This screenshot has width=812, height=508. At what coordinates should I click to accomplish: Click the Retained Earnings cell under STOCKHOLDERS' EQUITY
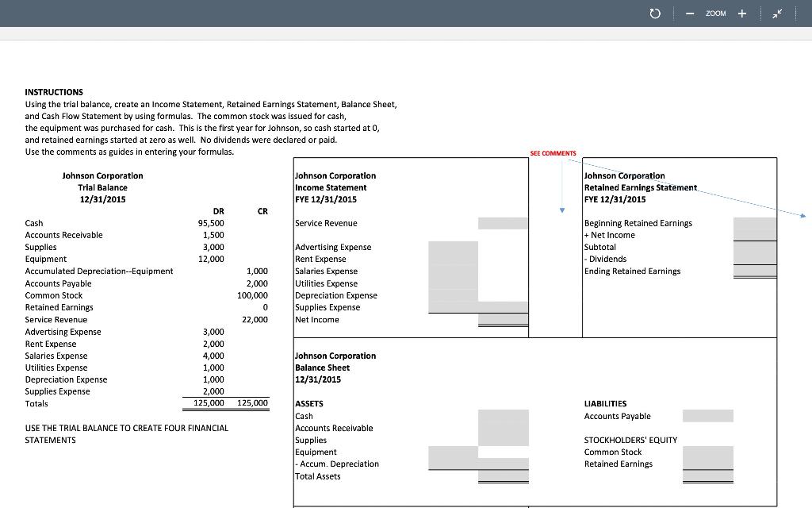click(707, 464)
